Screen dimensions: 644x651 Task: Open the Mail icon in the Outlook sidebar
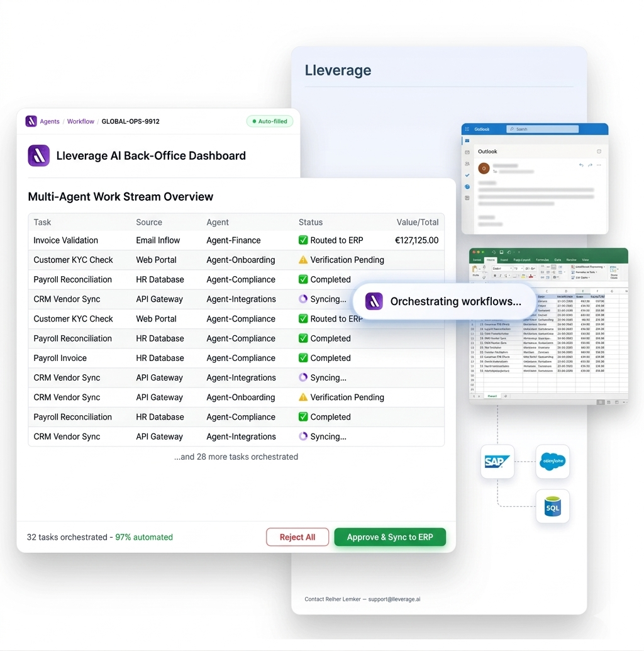tap(467, 152)
